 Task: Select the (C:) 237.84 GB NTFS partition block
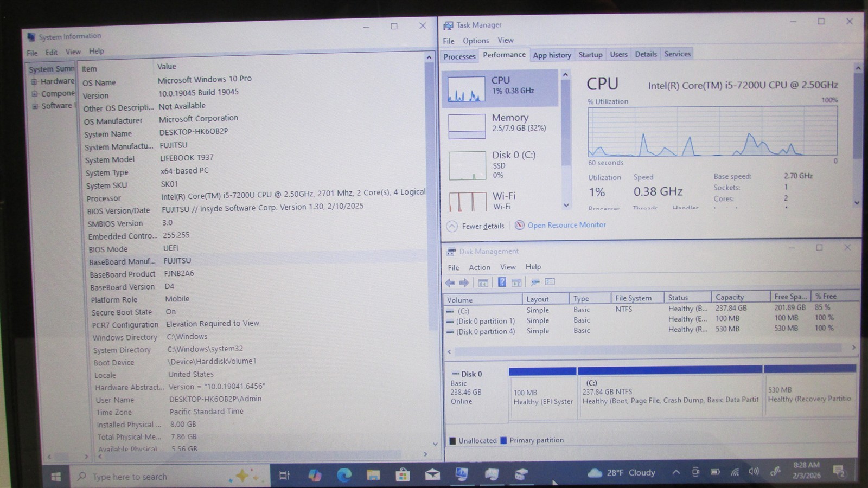click(670, 392)
